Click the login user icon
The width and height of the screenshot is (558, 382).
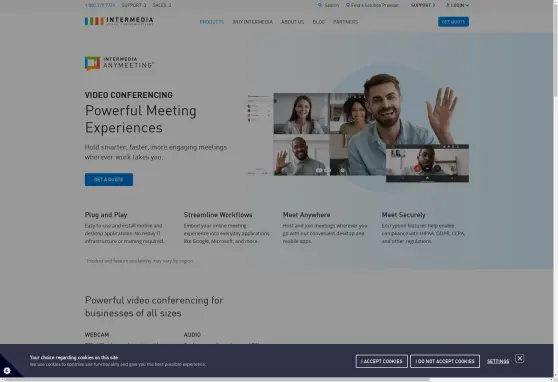click(448, 5)
